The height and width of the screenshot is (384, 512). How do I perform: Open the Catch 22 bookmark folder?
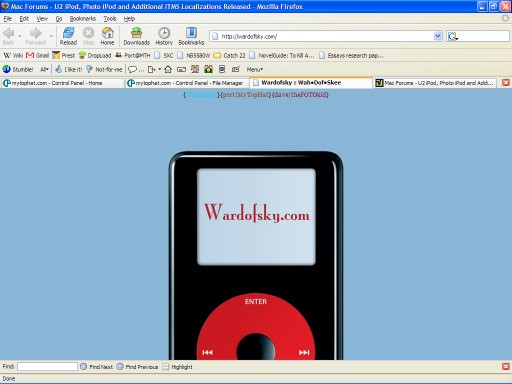pos(229,55)
